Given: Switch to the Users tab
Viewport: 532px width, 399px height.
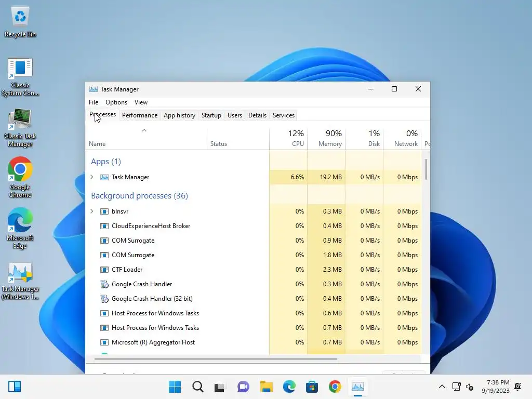Looking at the screenshot, I should [x=235, y=115].
